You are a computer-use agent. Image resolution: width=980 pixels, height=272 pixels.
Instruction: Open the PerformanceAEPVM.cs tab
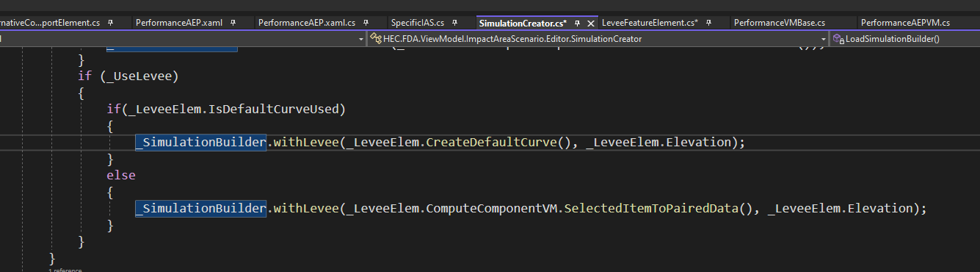coord(904,24)
